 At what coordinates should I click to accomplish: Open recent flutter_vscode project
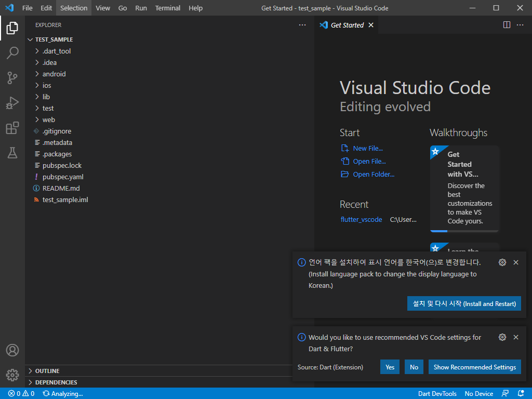(361, 220)
